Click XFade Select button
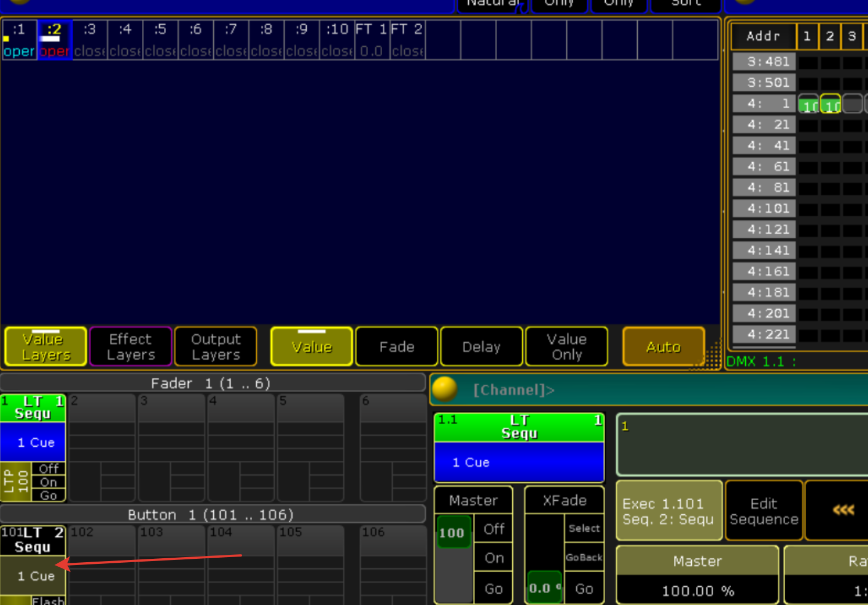The image size is (868, 605). (584, 528)
